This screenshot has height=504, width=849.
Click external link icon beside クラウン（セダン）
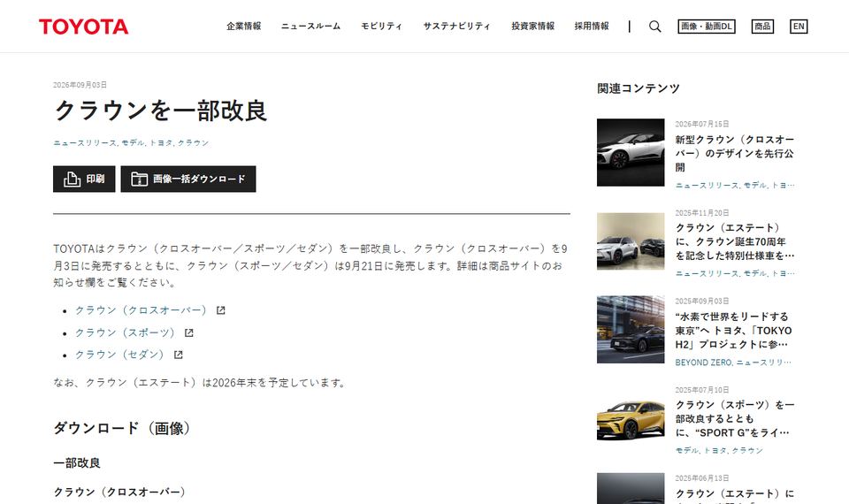point(178,355)
